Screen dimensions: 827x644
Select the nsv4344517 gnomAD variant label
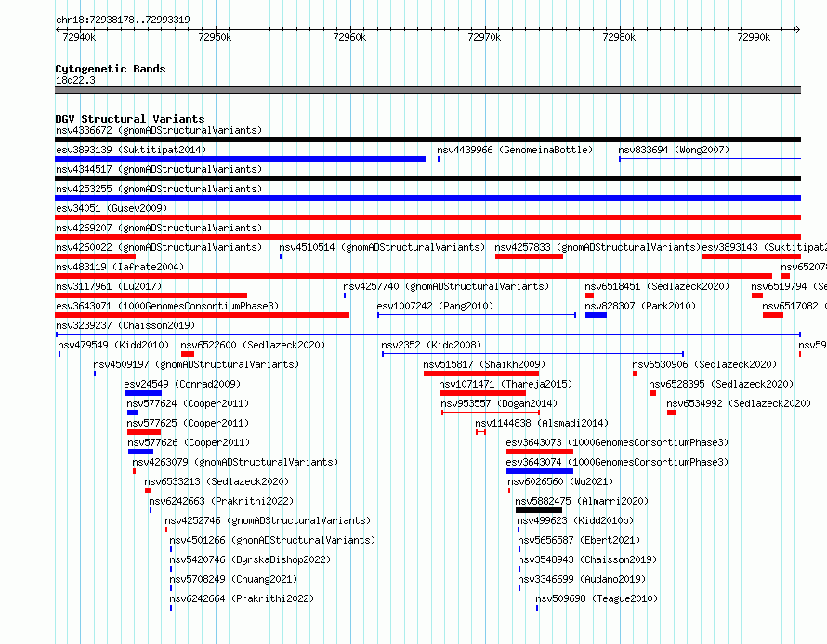click(159, 169)
